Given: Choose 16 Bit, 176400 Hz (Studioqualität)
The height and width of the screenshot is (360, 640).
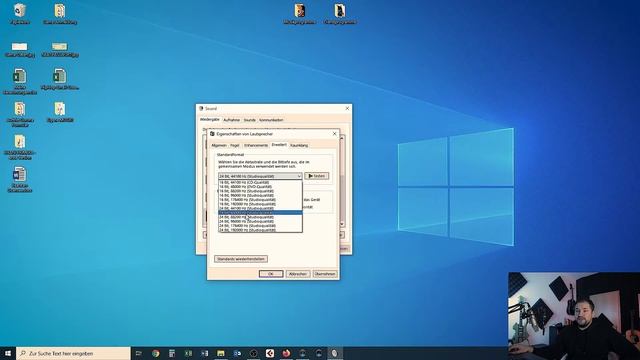Looking at the screenshot, I should pyautogui.click(x=260, y=200).
